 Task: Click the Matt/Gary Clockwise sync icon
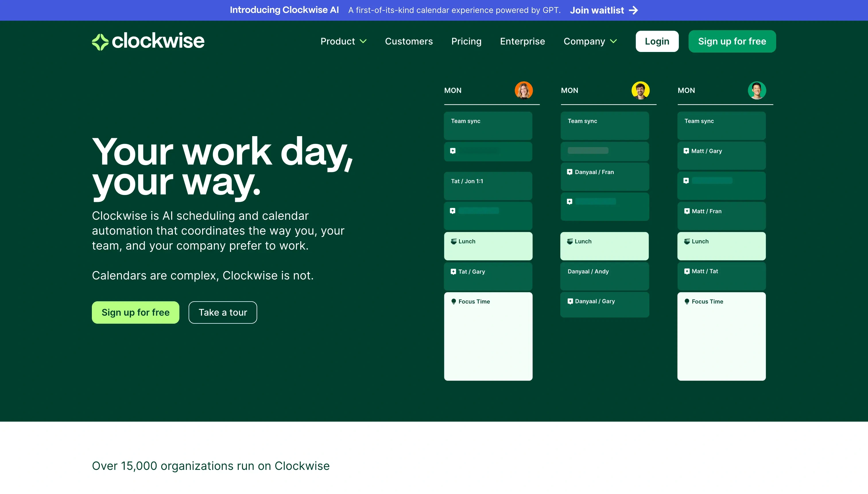pyautogui.click(x=686, y=151)
